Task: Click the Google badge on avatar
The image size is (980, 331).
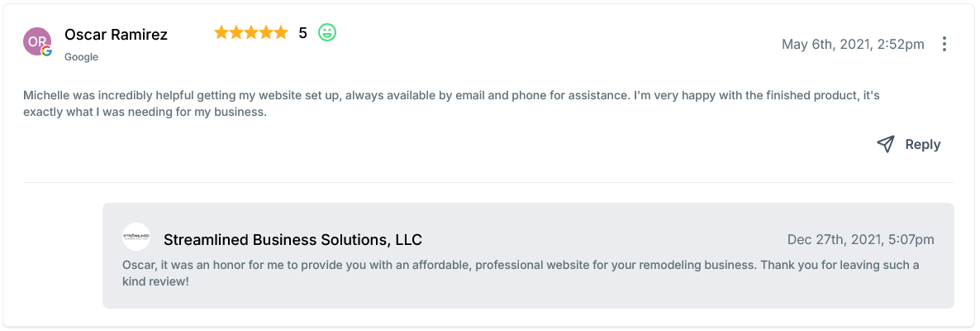Action: (x=47, y=51)
